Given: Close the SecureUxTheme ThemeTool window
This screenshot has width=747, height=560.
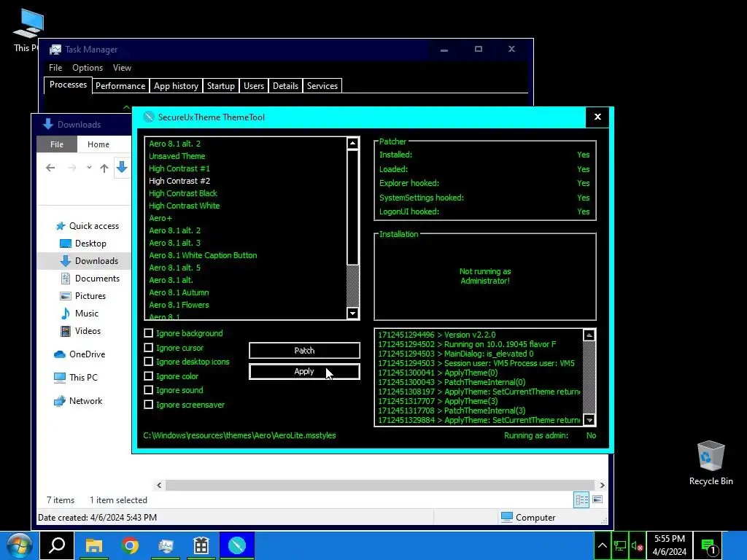Looking at the screenshot, I should point(597,117).
